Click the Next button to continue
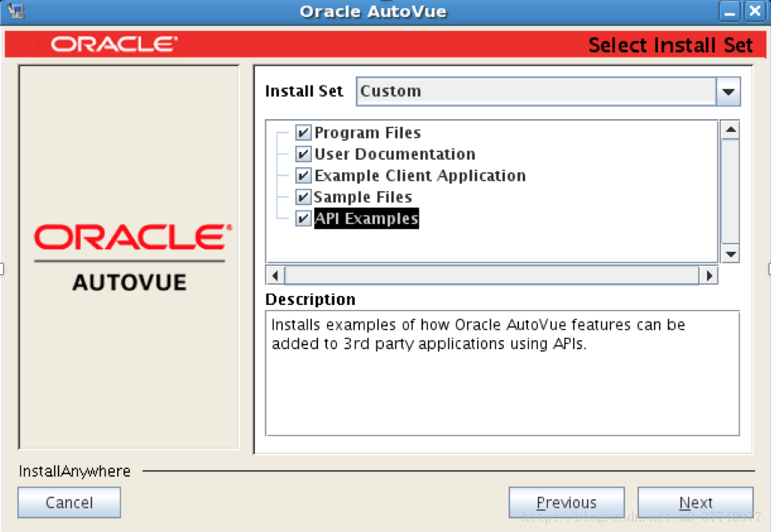The width and height of the screenshot is (771, 532). click(695, 502)
